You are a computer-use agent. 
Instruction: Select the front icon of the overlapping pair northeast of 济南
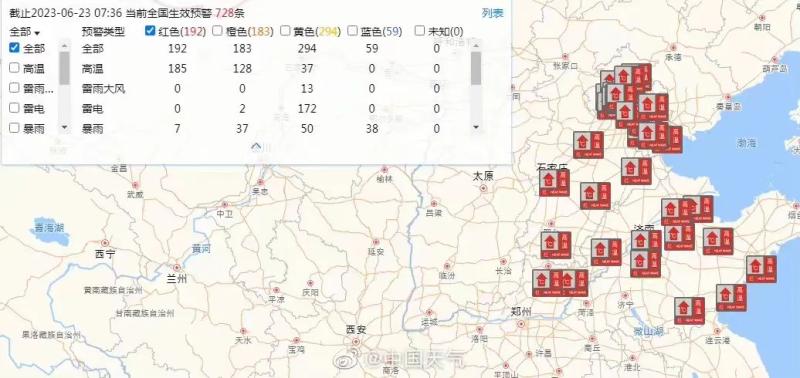tap(677, 212)
